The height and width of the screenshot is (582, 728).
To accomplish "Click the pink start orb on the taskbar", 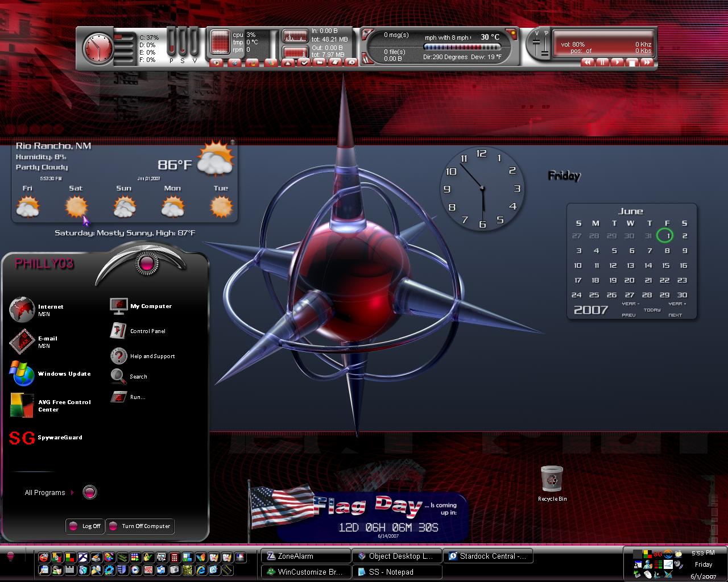I will click(10, 555).
